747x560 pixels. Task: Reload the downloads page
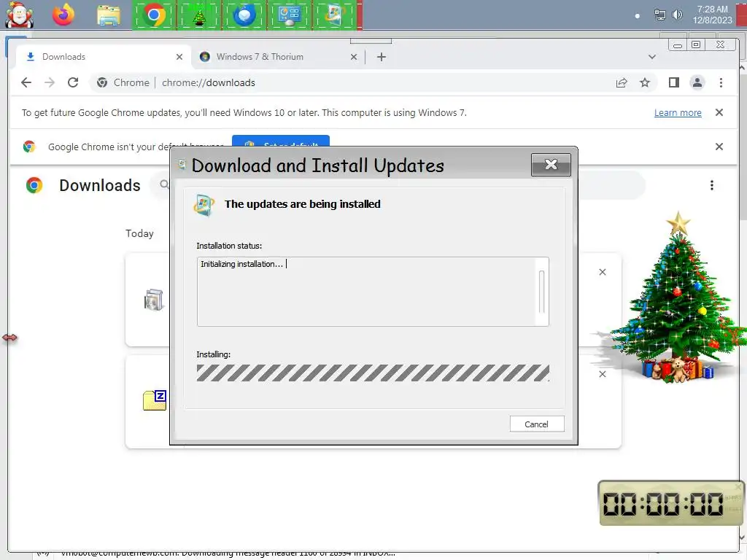73,82
